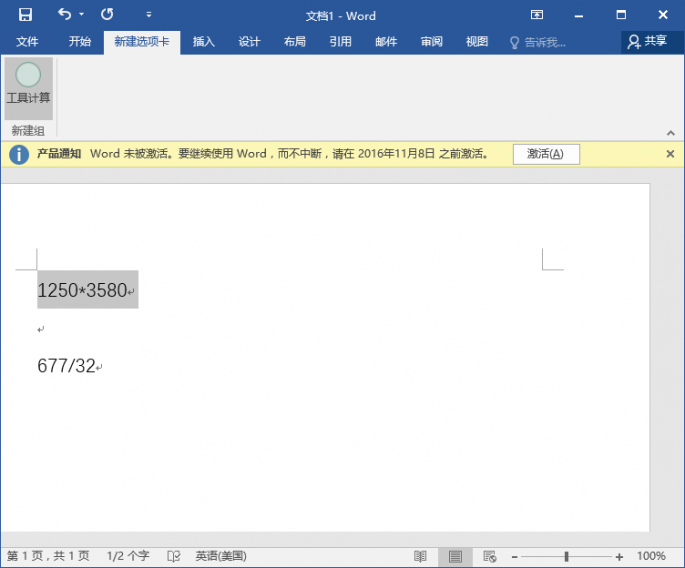Screen dimensions: 685x568
Task: Switch to Read Mode view
Action: click(x=421, y=556)
